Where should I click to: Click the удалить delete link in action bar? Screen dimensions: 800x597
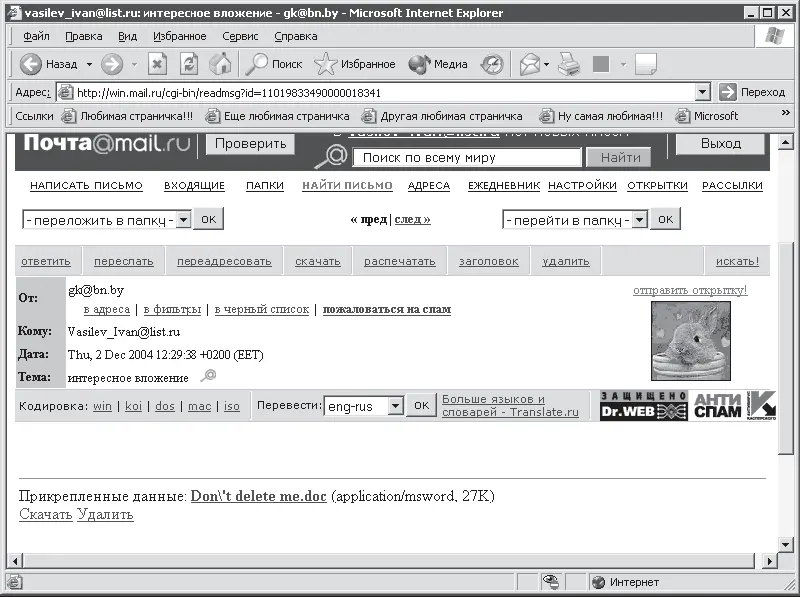click(566, 261)
